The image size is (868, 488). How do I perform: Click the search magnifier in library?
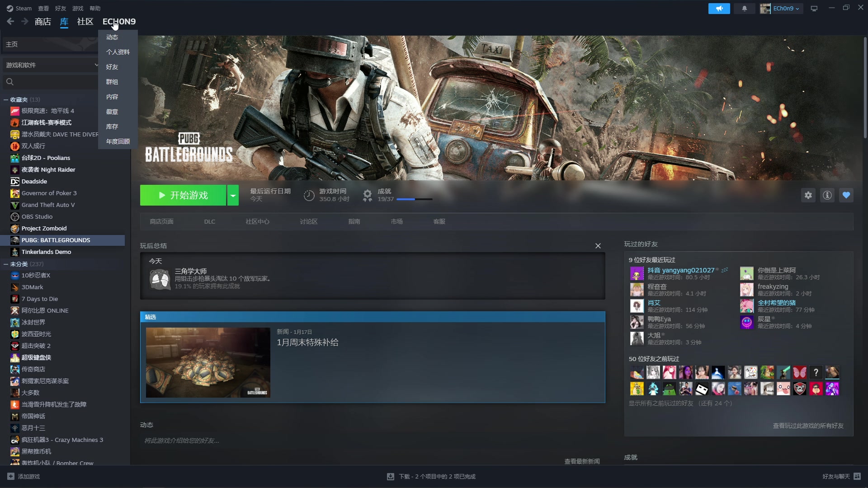(x=10, y=82)
